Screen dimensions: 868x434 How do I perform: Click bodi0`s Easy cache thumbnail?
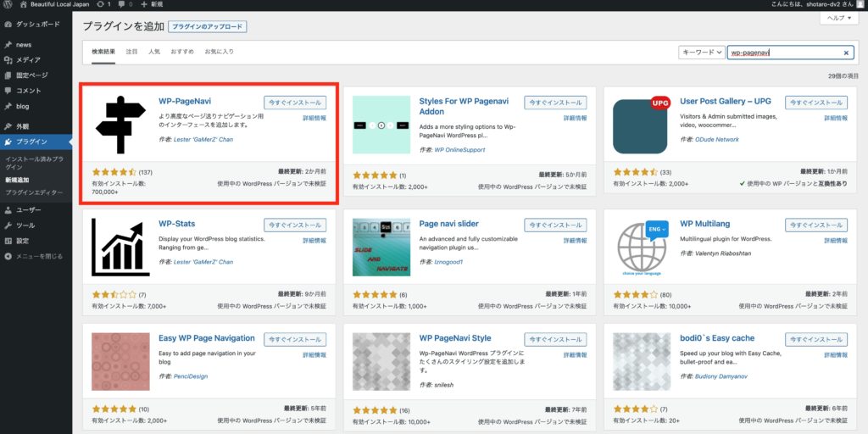pyautogui.click(x=643, y=361)
